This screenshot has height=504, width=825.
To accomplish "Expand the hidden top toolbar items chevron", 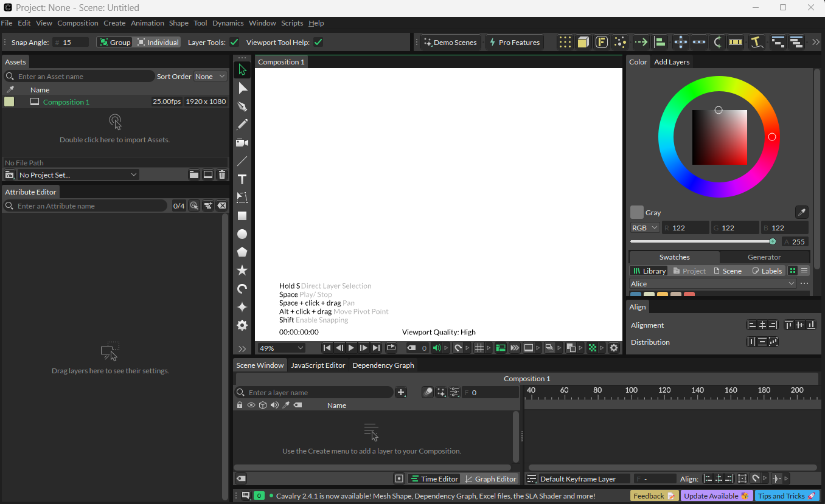I will (x=816, y=42).
